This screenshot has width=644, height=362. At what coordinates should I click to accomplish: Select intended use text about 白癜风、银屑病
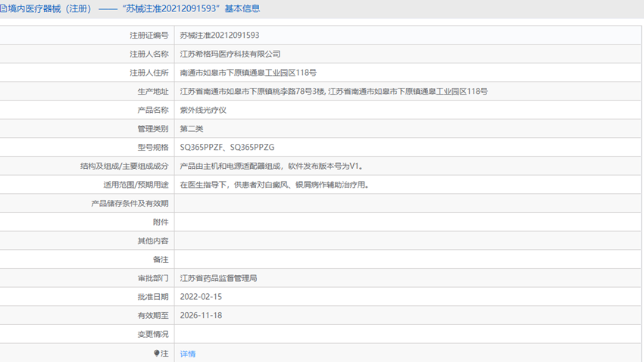click(x=274, y=185)
